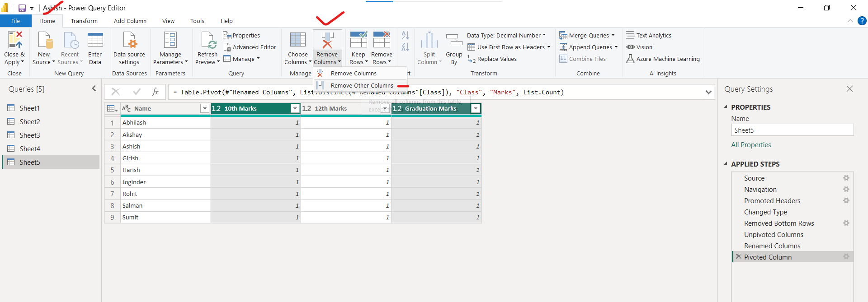Open the Advanced Editor

coord(250,47)
